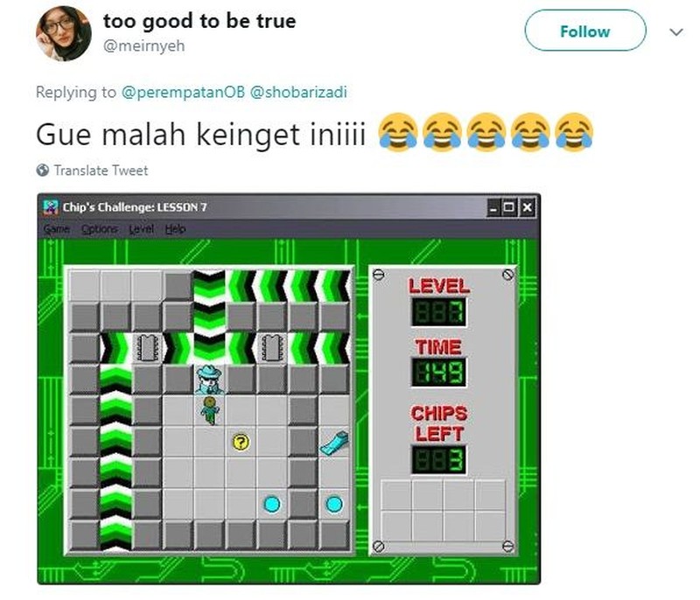Click the left cyan ball

click(272, 505)
